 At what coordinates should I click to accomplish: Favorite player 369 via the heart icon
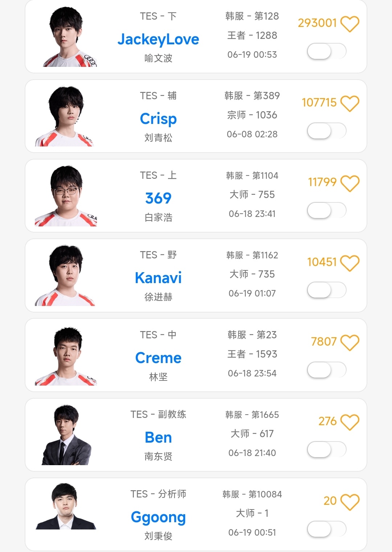(x=350, y=183)
